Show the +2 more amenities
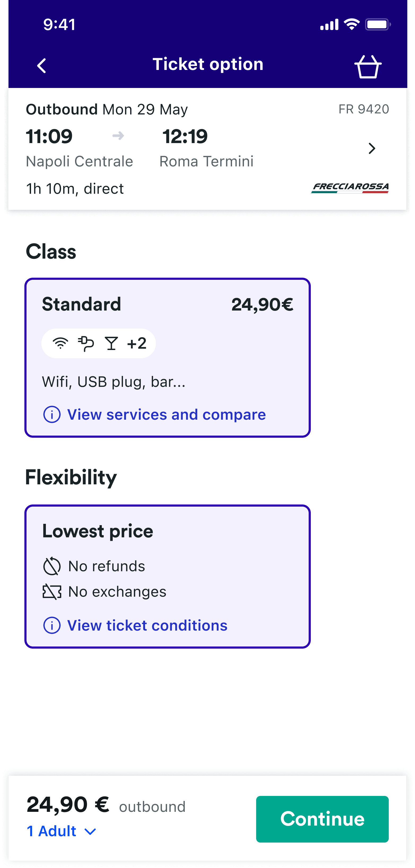Image resolution: width=415 pixels, height=868 pixels. [x=137, y=343]
